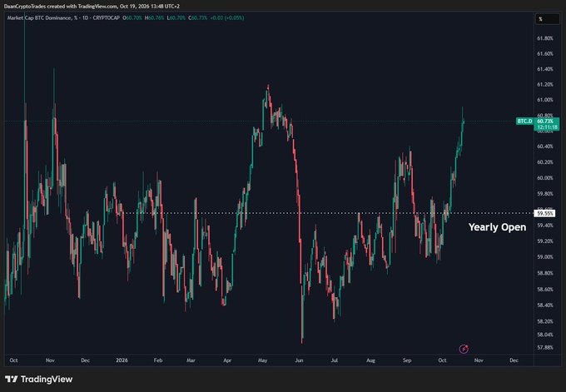Click the Jun label on the time axis
Image resolution: width=566 pixels, height=392 pixels.
click(x=299, y=360)
